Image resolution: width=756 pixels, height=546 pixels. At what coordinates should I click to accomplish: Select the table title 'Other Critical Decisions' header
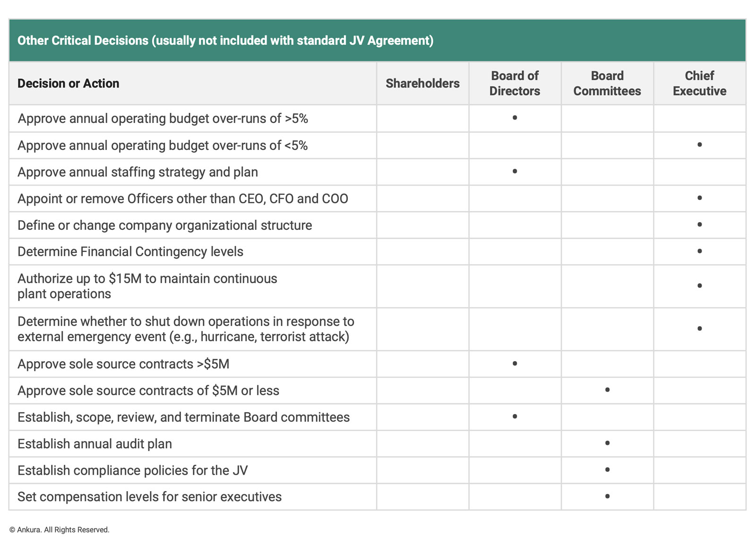[378, 41]
